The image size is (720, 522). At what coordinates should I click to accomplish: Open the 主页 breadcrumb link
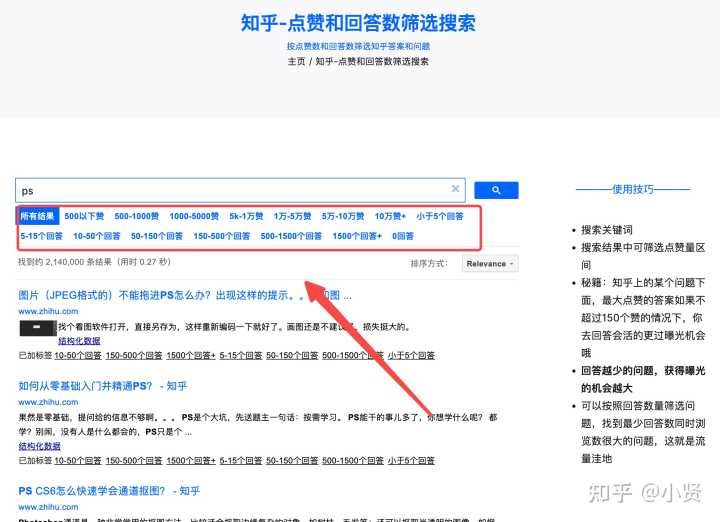[296, 61]
